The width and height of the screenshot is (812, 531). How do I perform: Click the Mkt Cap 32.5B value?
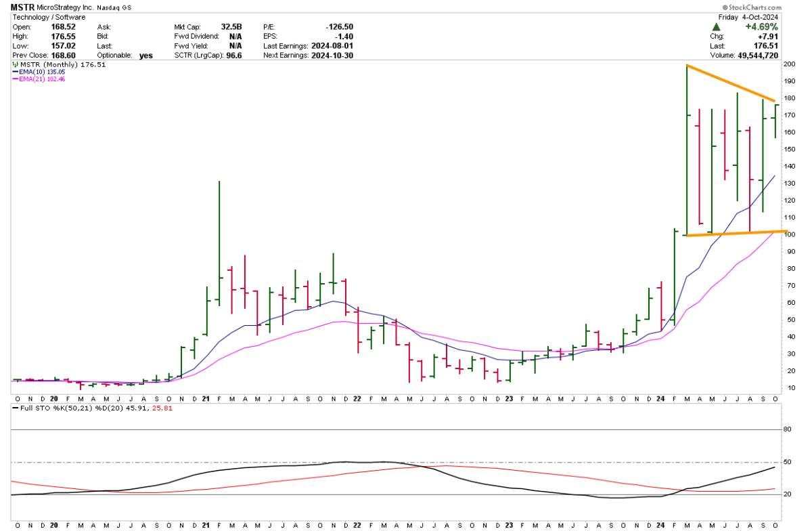(231, 26)
